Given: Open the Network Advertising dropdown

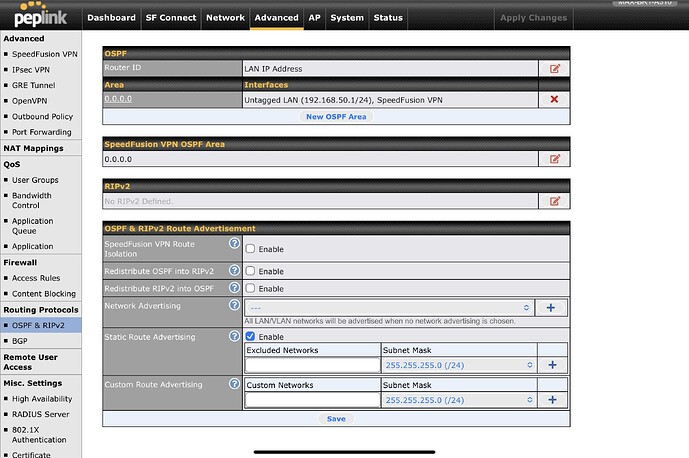Looking at the screenshot, I should coord(389,308).
